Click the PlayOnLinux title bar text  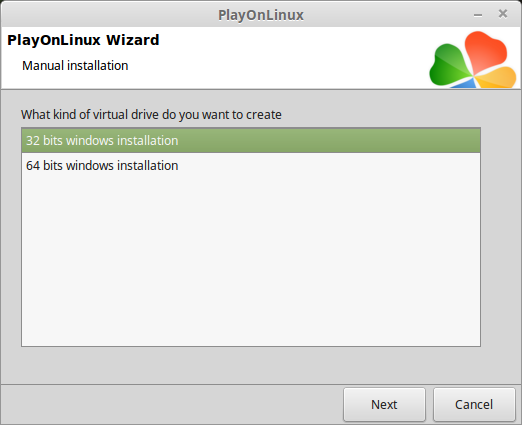click(x=261, y=15)
